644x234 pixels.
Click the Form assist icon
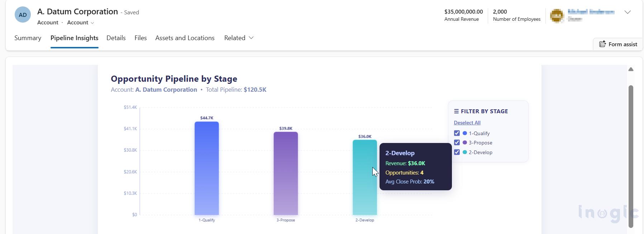point(602,44)
